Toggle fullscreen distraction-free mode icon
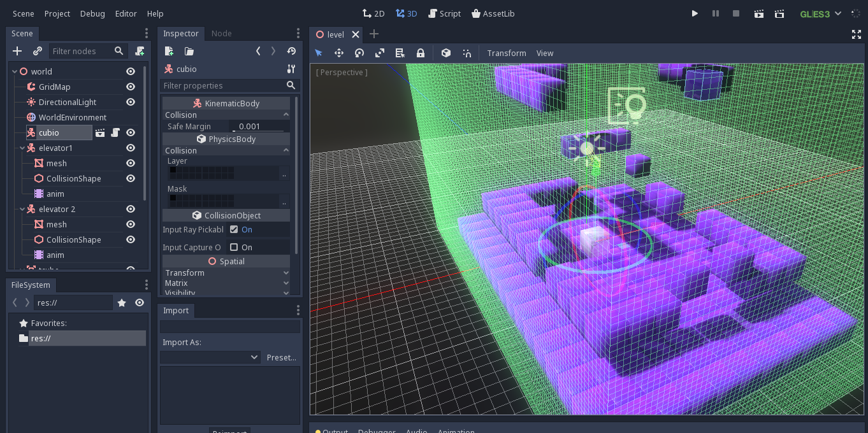The image size is (868, 433). [857, 34]
